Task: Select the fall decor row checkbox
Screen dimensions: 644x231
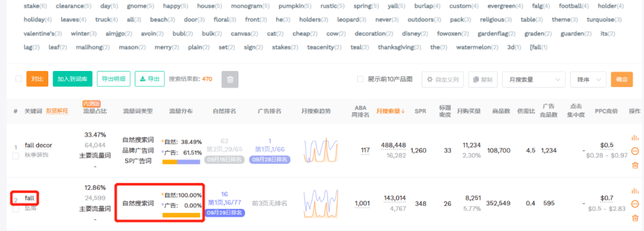Action: point(16,156)
